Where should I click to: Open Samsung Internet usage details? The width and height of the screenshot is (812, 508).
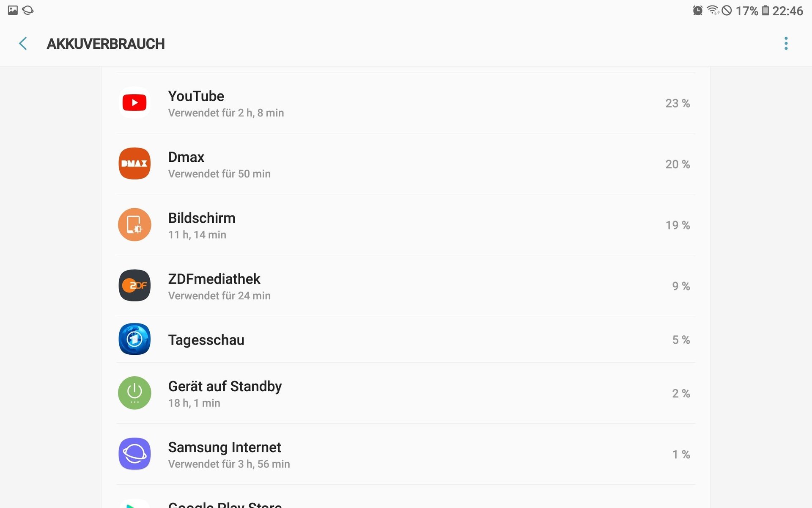pos(406,454)
